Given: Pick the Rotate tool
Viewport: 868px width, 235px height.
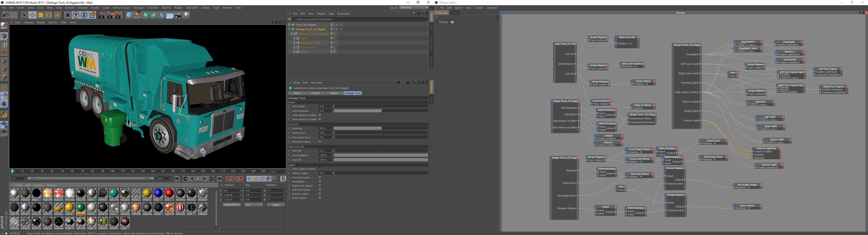Looking at the screenshot, I should [49, 15].
